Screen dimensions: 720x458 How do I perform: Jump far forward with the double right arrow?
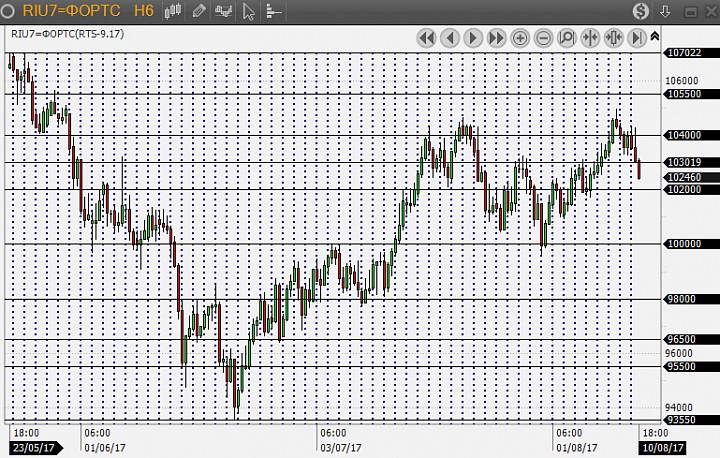click(496, 38)
